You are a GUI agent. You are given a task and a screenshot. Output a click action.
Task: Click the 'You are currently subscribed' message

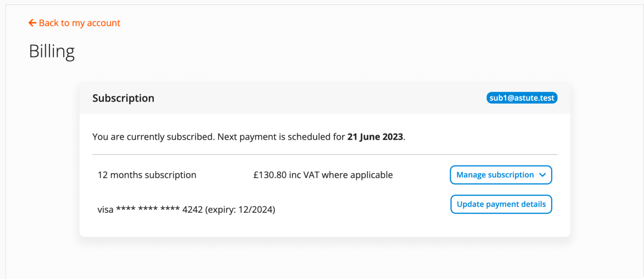click(x=153, y=136)
